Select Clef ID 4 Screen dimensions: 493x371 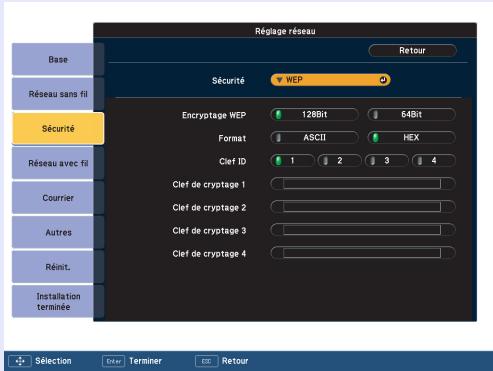click(434, 161)
